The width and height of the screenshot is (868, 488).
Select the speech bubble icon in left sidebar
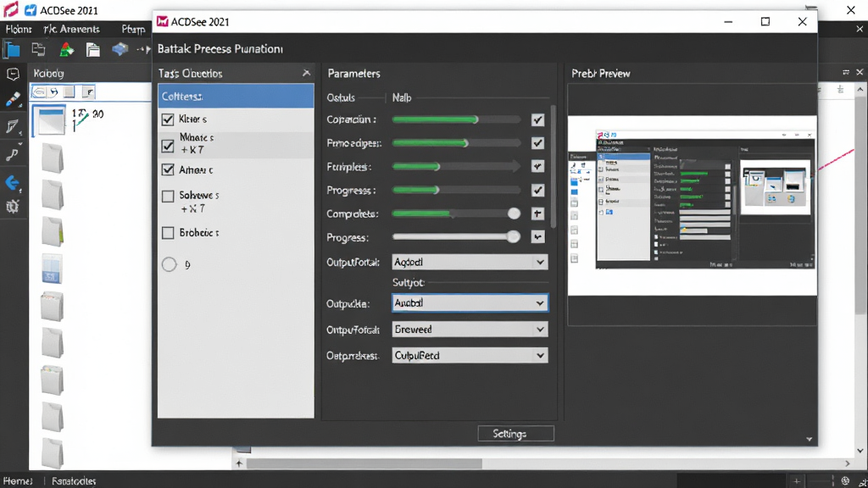(13, 75)
